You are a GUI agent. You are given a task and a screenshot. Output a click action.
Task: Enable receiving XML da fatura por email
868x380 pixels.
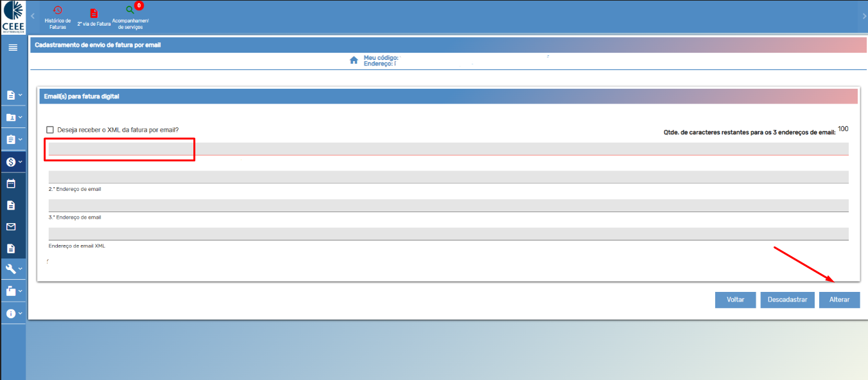click(x=50, y=130)
